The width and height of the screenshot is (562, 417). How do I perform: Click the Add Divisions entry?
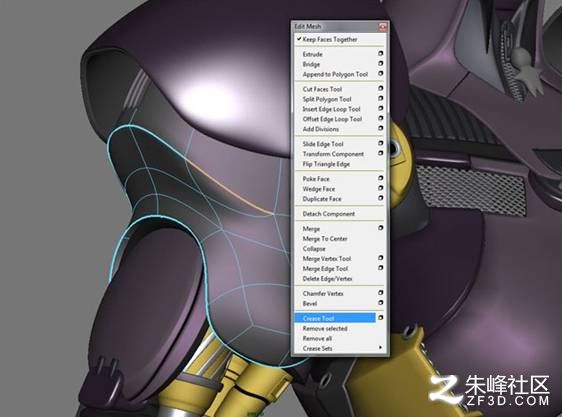(321, 129)
